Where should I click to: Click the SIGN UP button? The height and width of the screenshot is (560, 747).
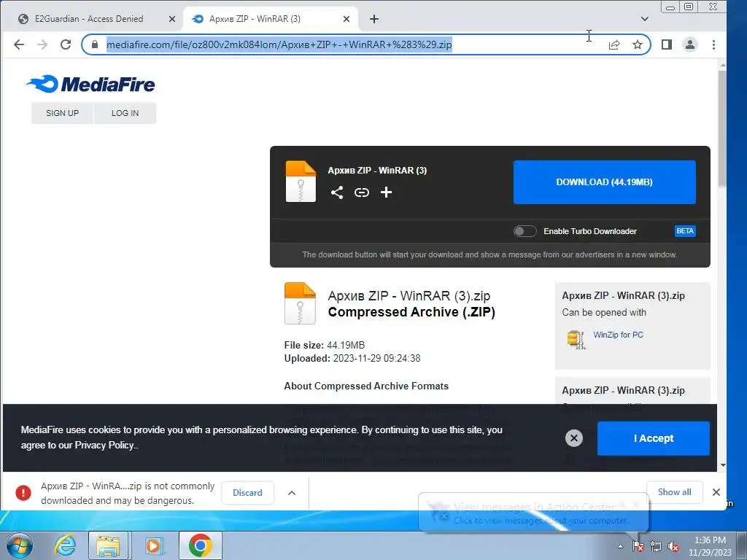pyautogui.click(x=63, y=113)
